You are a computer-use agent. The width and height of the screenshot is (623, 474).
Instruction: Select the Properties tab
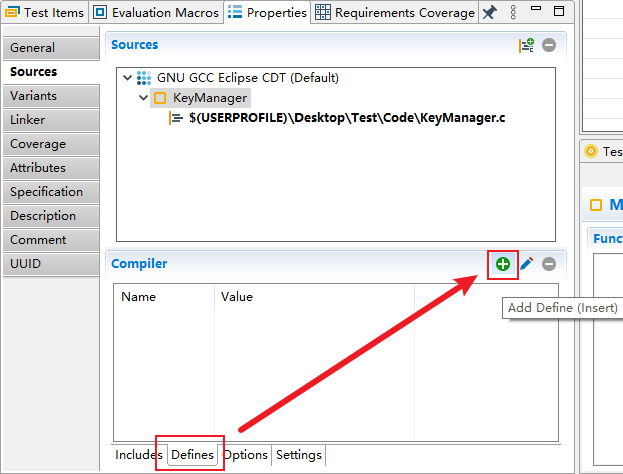coord(267,12)
